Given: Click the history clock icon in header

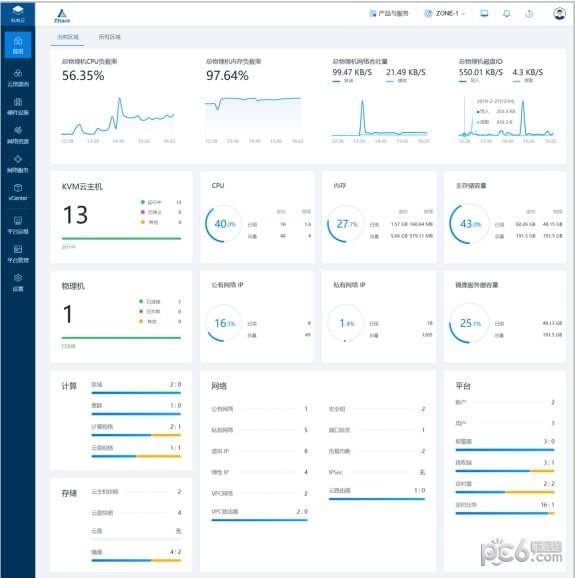Looking at the screenshot, I should [529, 14].
